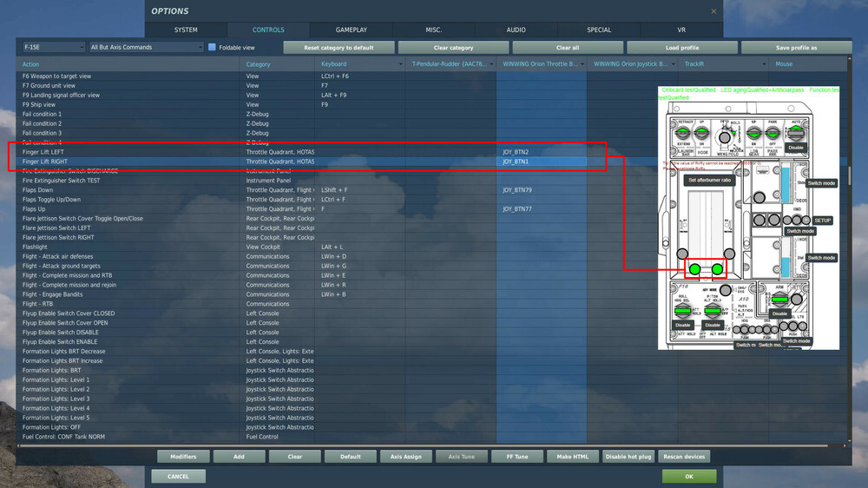The image size is (868, 488).
Task: Click the ROLL HDG SEL green switch
Action: [682, 311]
